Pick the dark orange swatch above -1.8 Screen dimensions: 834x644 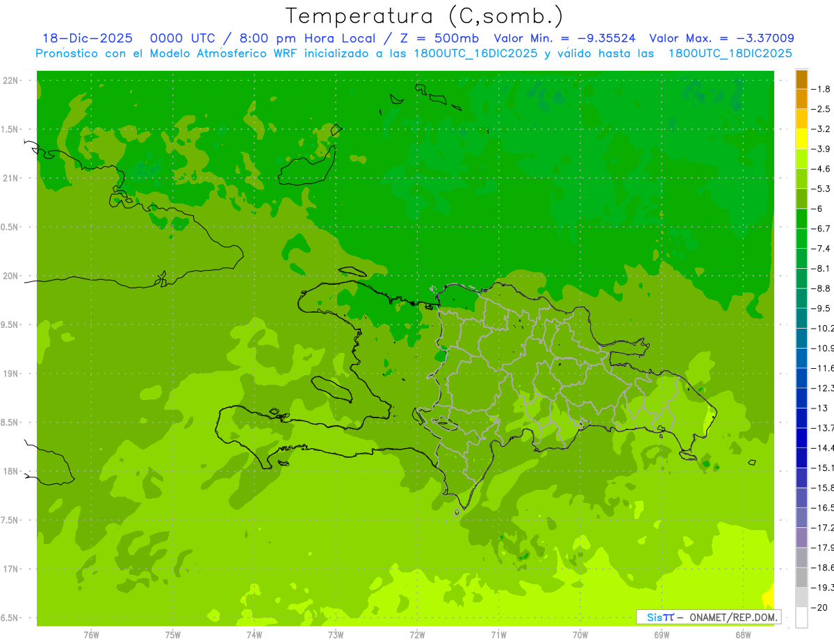[x=801, y=79]
